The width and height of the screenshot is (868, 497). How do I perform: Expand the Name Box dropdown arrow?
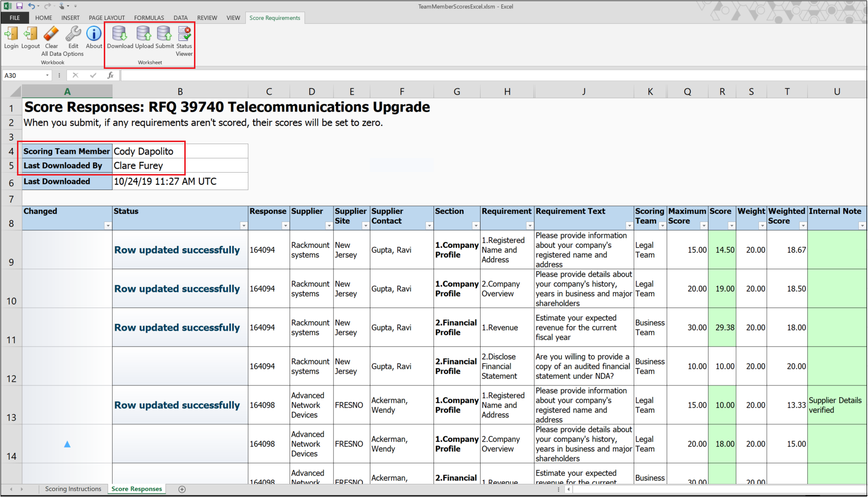(x=47, y=75)
